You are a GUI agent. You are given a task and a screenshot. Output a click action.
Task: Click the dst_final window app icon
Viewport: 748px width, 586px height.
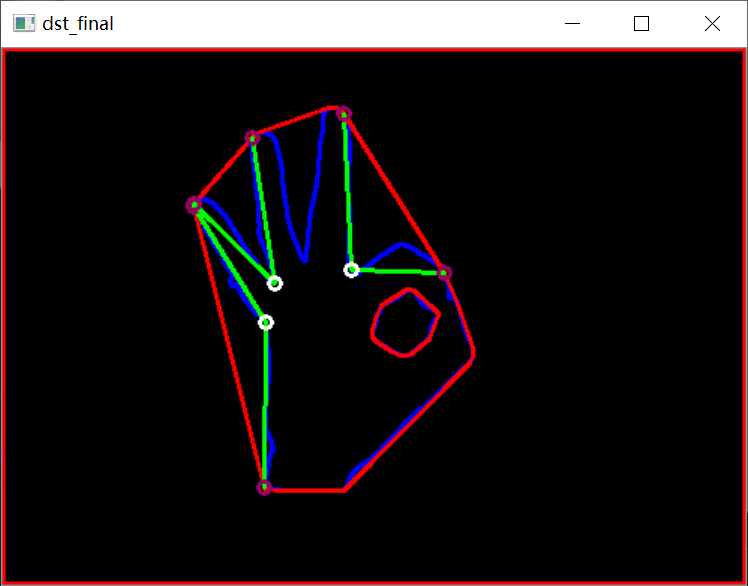24,23
